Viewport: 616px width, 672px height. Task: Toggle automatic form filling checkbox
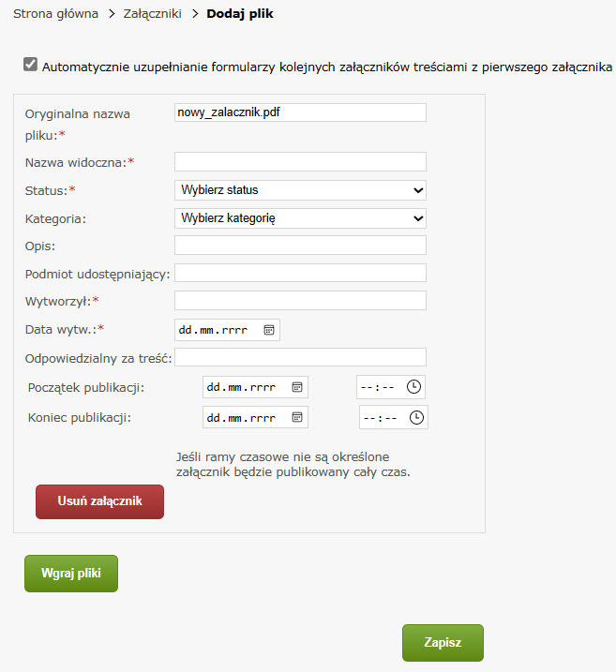pyautogui.click(x=31, y=66)
